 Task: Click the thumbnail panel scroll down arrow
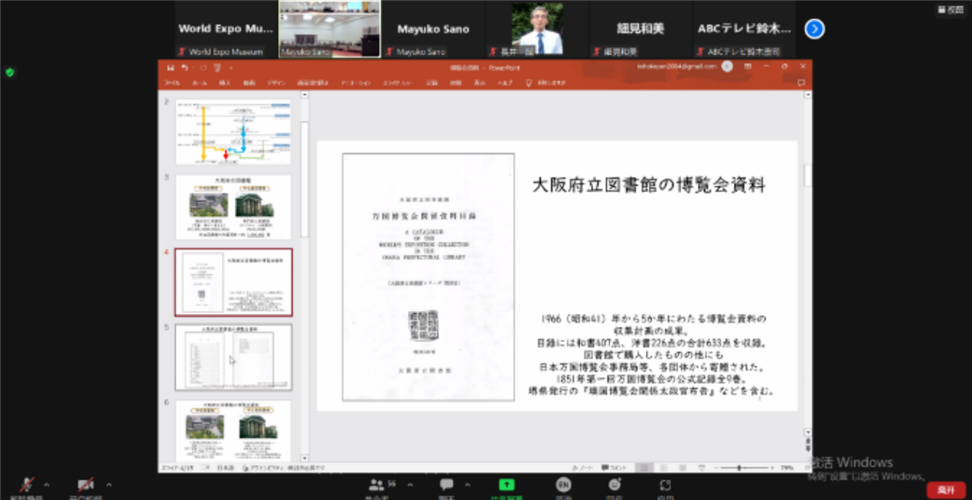[304, 457]
